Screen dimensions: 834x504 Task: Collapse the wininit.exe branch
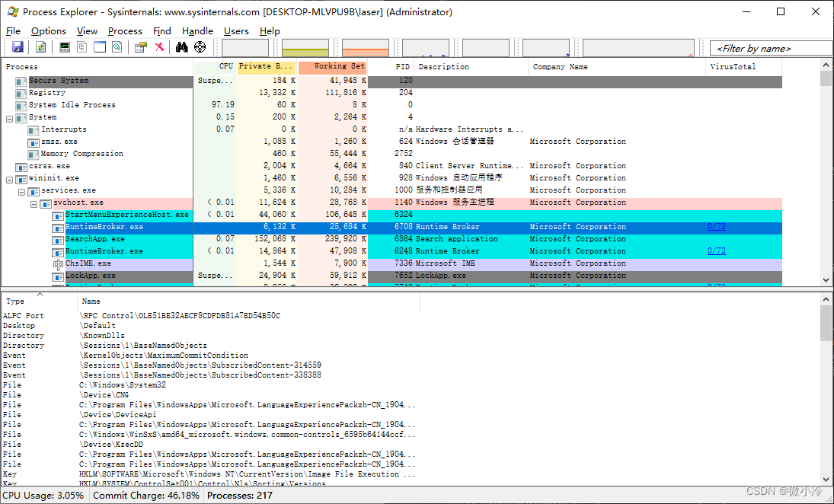click(x=9, y=177)
